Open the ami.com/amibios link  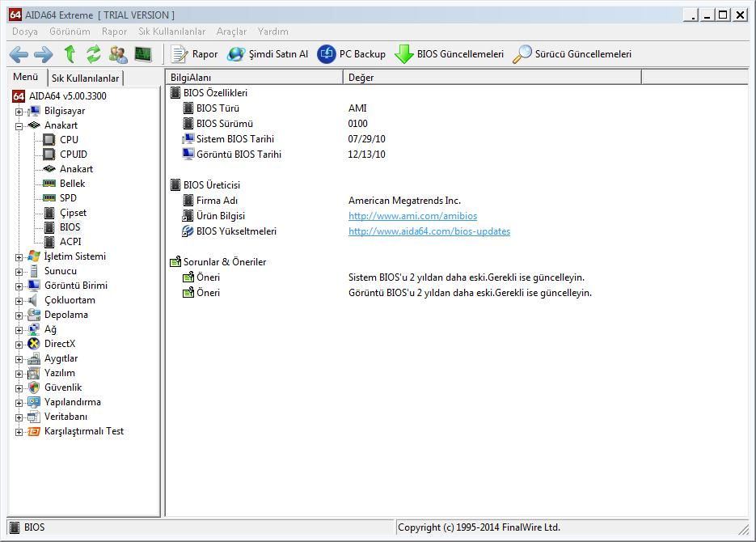[412, 216]
